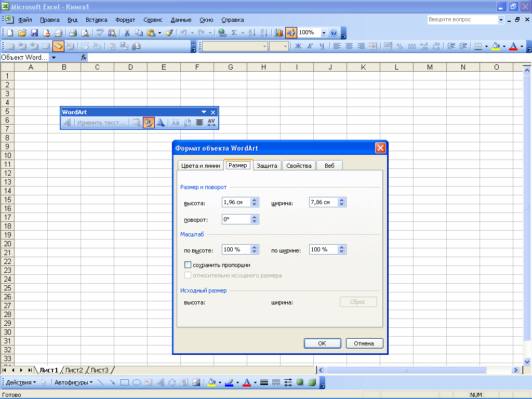
Task: Click WordArt Vertical Text icon
Action: coord(187,123)
